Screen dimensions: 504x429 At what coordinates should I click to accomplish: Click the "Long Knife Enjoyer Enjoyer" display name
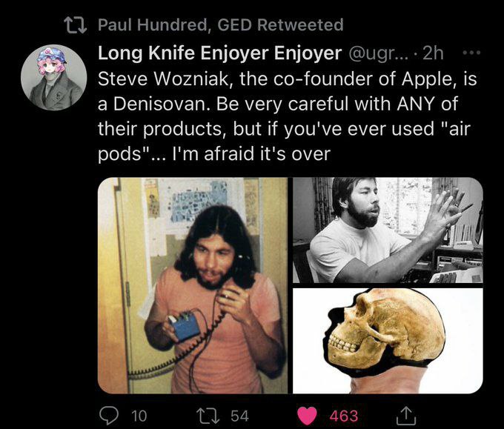point(219,53)
